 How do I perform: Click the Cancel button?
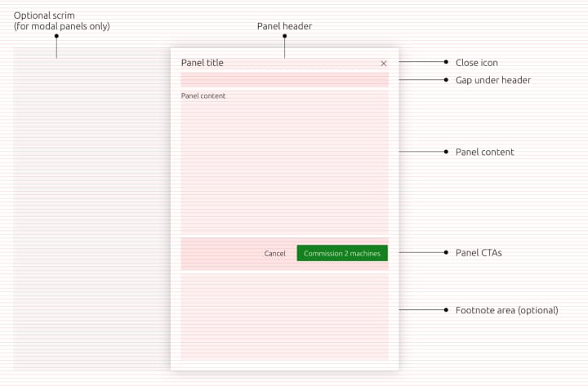275,253
